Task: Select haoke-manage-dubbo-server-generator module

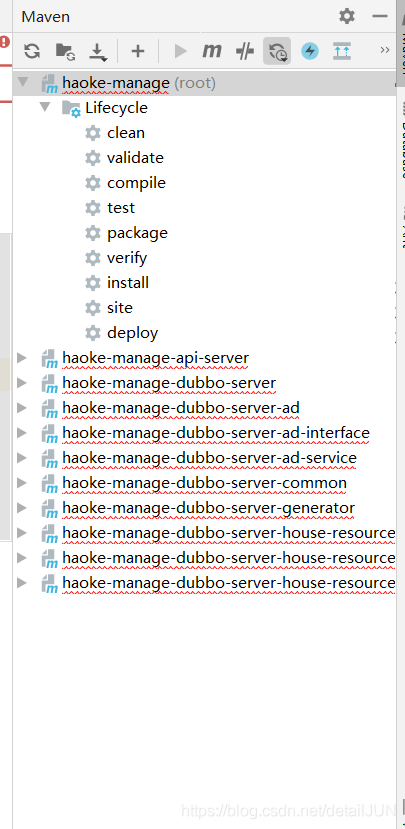Action: (208, 508)
